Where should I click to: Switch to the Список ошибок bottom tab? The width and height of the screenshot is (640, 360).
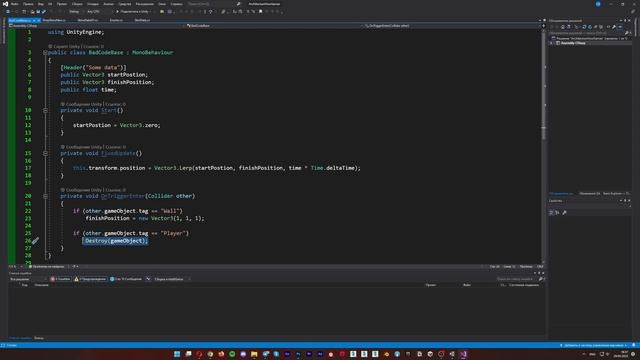tap(20, 338)
